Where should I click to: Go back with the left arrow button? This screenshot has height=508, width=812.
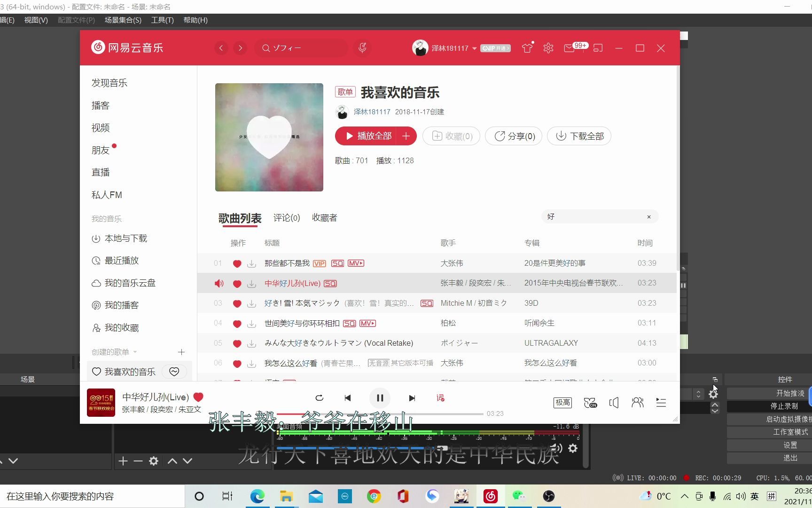click(x=221, y=48)
